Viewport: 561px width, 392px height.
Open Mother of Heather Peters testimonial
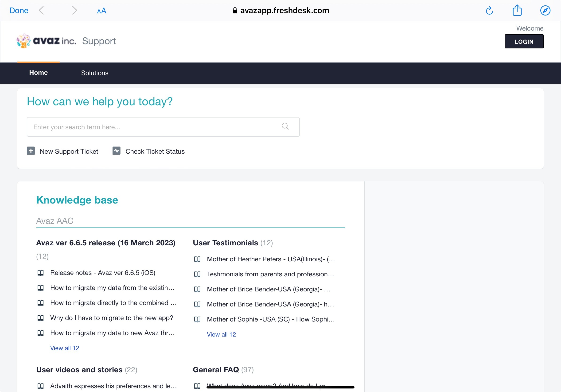pos(271,259)
